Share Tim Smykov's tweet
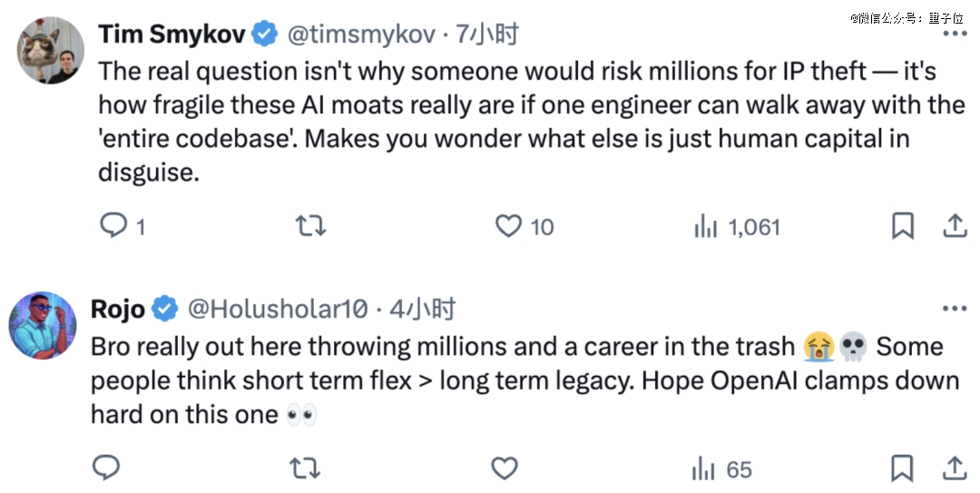Image resolution: width=980 pixels, height=493 pixels. 955,226
